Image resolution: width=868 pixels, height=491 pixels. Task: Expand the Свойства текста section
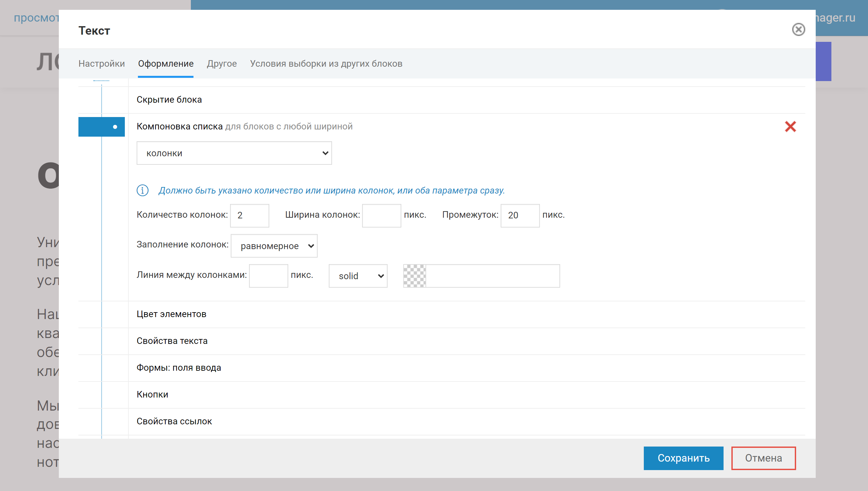pos(172,341)
